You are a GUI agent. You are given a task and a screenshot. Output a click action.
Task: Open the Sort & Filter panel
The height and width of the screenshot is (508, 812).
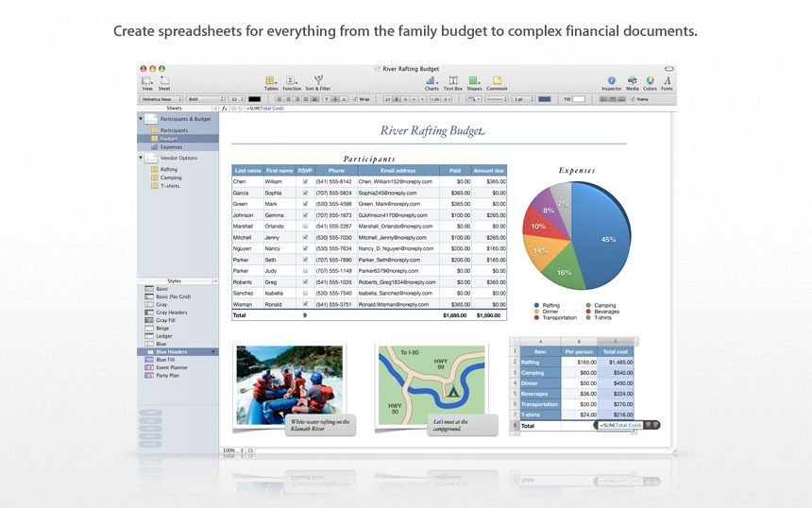(x=318, y=83)
